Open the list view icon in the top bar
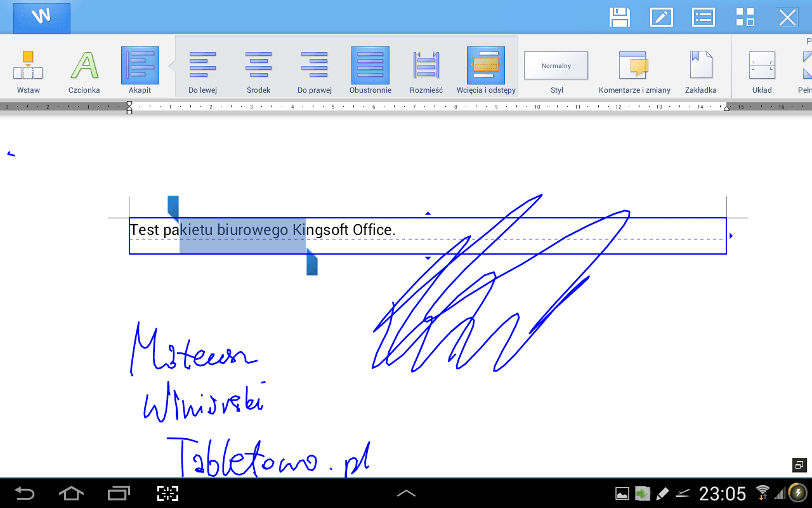Image resolution: width=812 pixels, height=508 pixels. 704,17
